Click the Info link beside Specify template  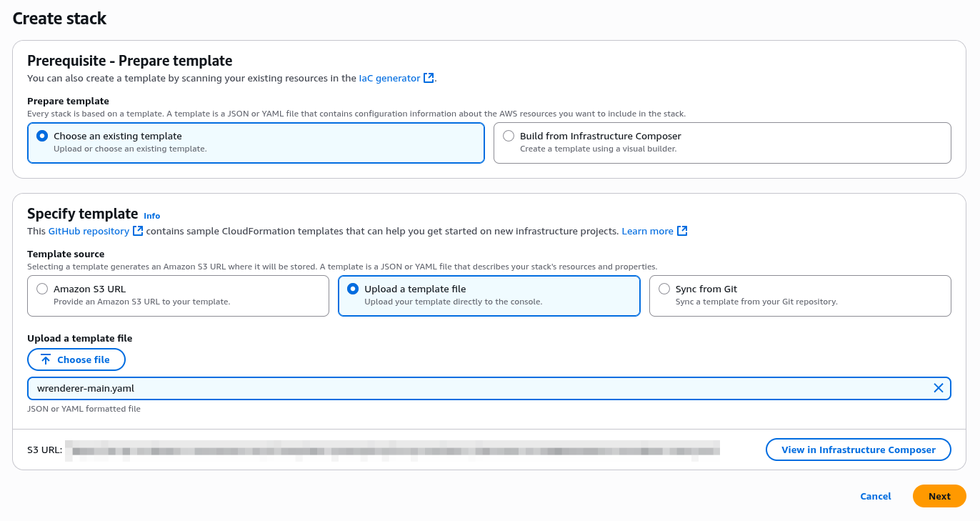point(152,216)
